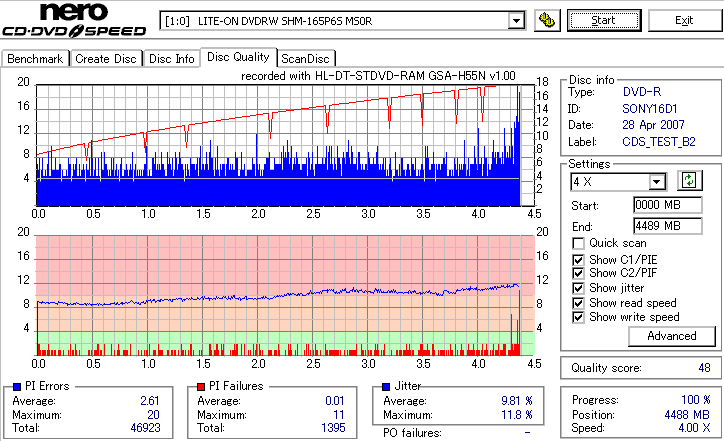Enable the Quick scan checkbox
Image resolution: width=724 pixels, height=441 pixels.
pos(578,243)
